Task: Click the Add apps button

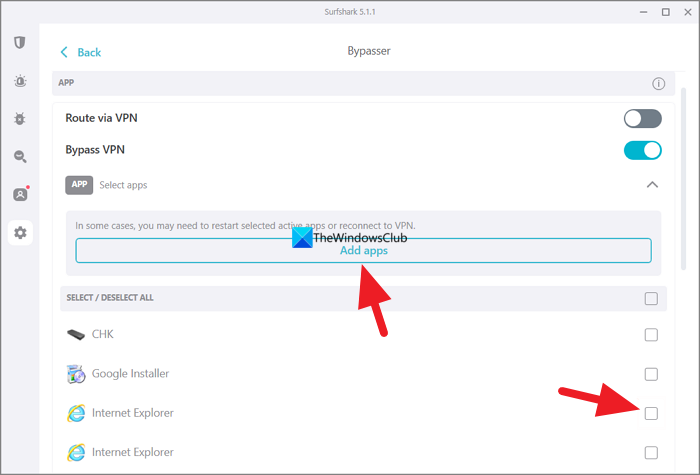Action: (x=363, y=250)
